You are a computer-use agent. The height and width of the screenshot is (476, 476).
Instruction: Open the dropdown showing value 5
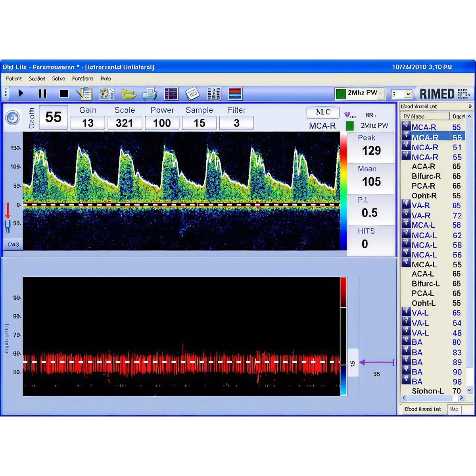408,94
